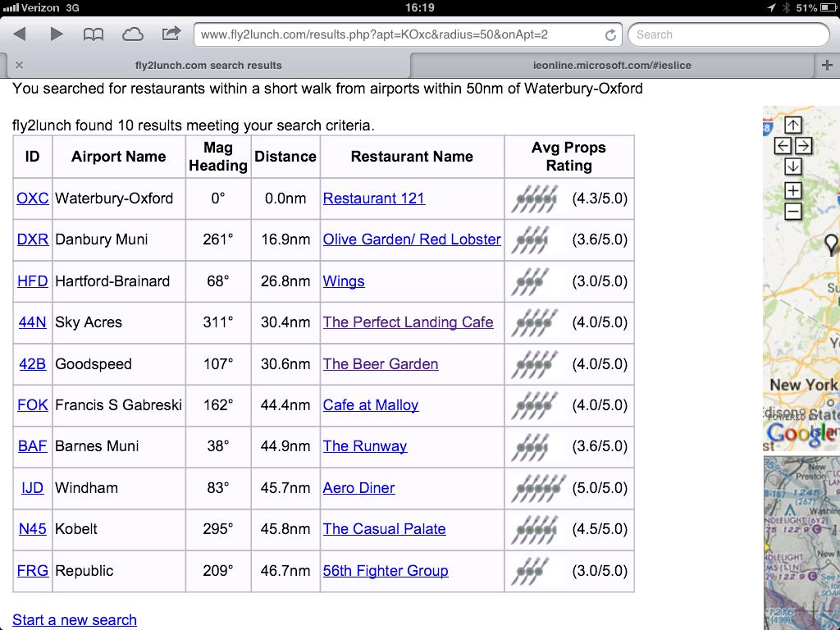Click the Distance column header
This screenshot has height=630, width=840.
click(x=285, y=157)
